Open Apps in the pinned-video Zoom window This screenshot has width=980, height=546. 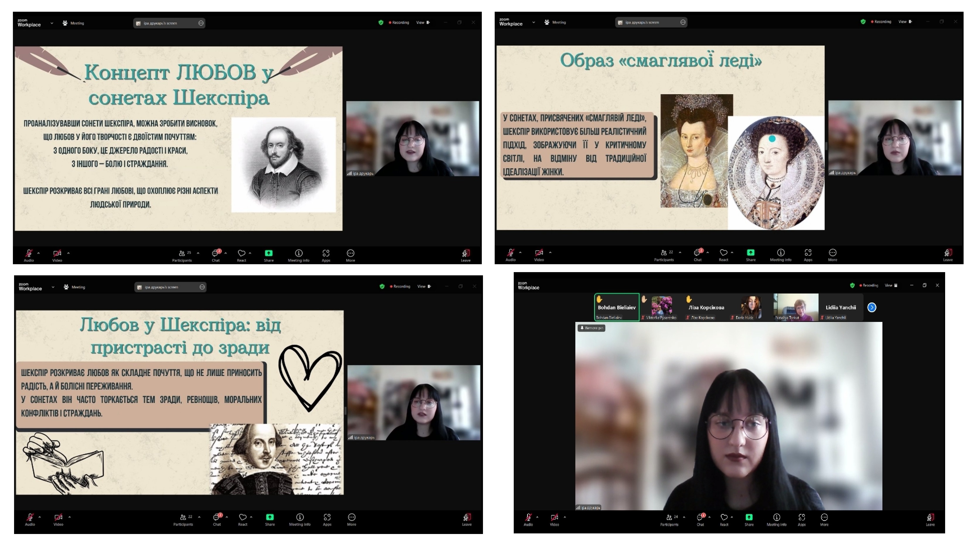(x=801, y=517)
